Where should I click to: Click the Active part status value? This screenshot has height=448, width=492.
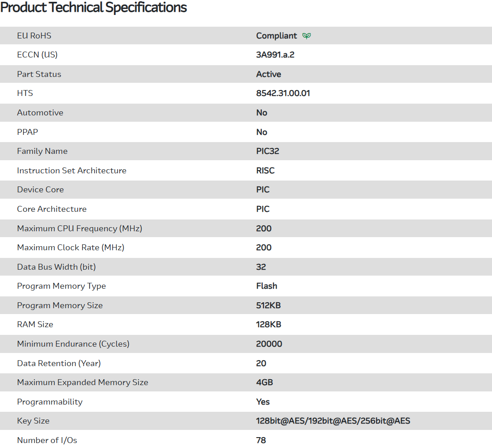(268, 74)
